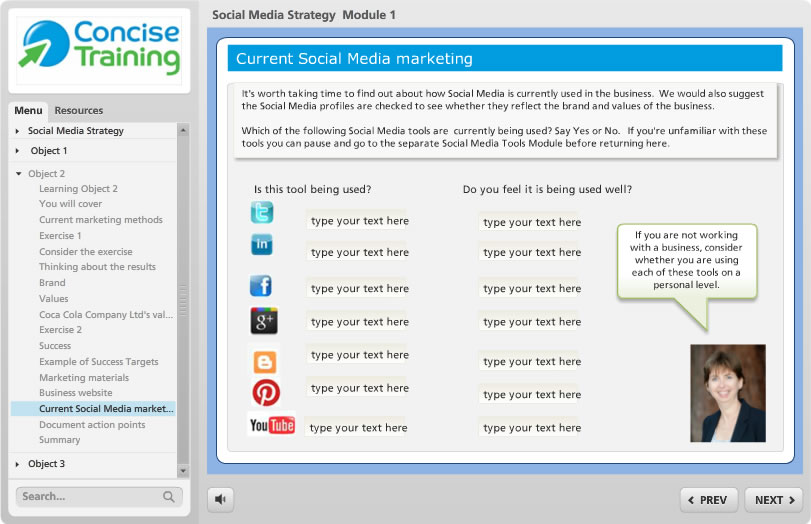This screenshot has width=811, height=524.
Task: Click the Object 1 label
Action: [49, 151]
